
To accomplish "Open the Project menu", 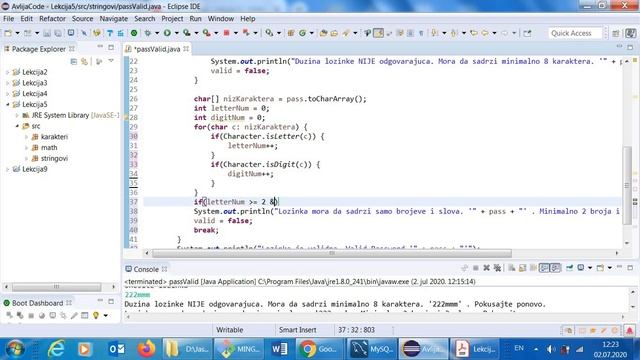I will pyautogui.click(x=172, y=19).
